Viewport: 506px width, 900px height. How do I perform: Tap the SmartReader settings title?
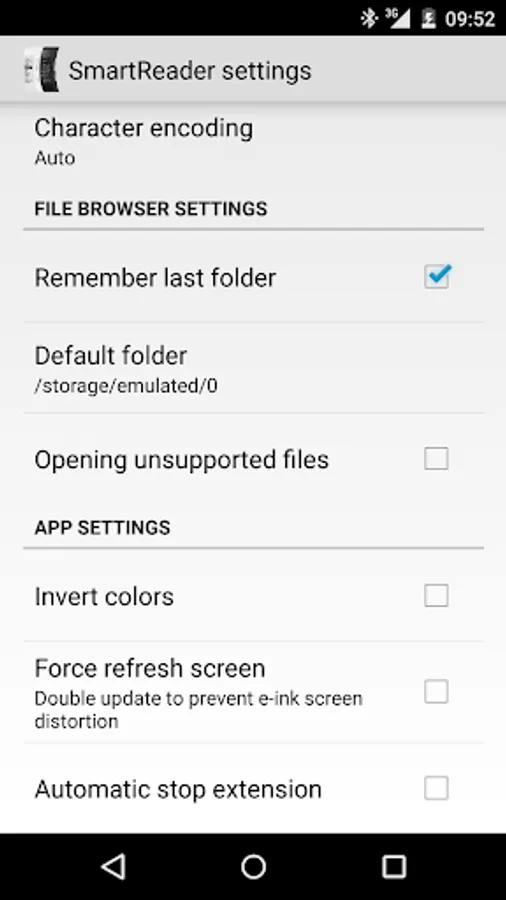pos(190,71)
